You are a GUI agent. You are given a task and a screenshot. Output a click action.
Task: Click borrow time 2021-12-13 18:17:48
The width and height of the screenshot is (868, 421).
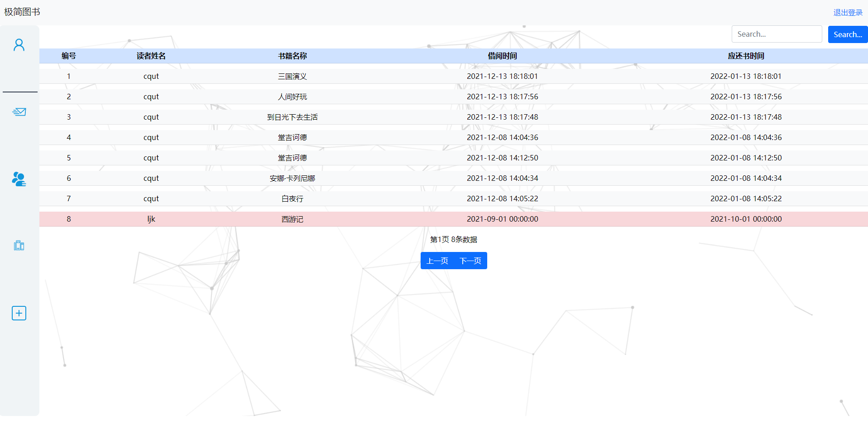(x=503, y=117)
